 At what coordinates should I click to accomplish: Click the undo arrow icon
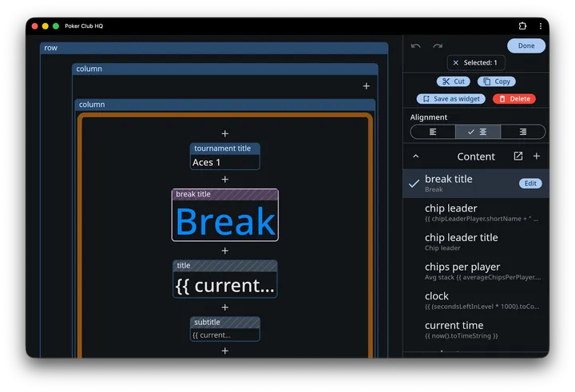415,46
